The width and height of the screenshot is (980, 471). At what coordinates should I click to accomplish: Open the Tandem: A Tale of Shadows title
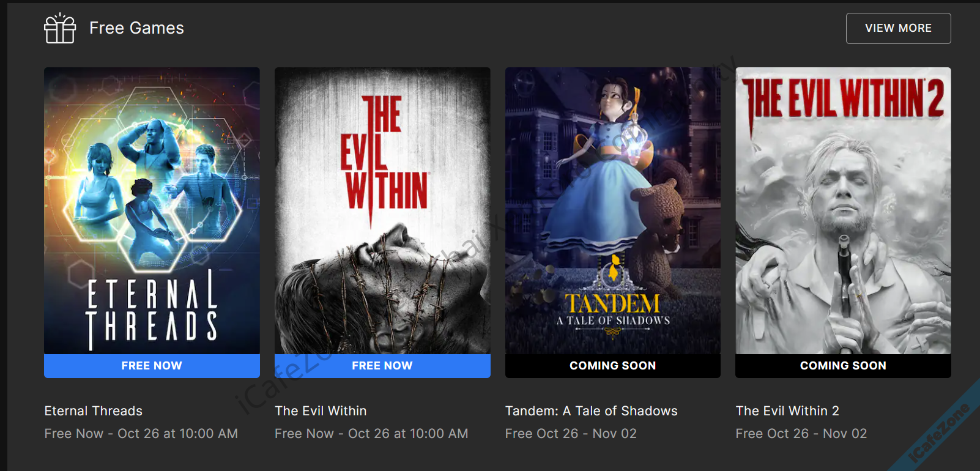click(592, 411)
